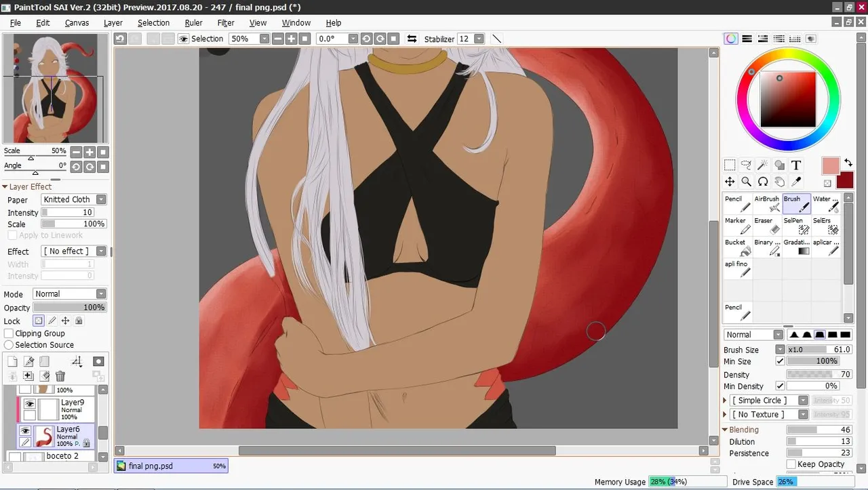
Task: Collapse the Layer Effect section
Action: pos(5,187)
